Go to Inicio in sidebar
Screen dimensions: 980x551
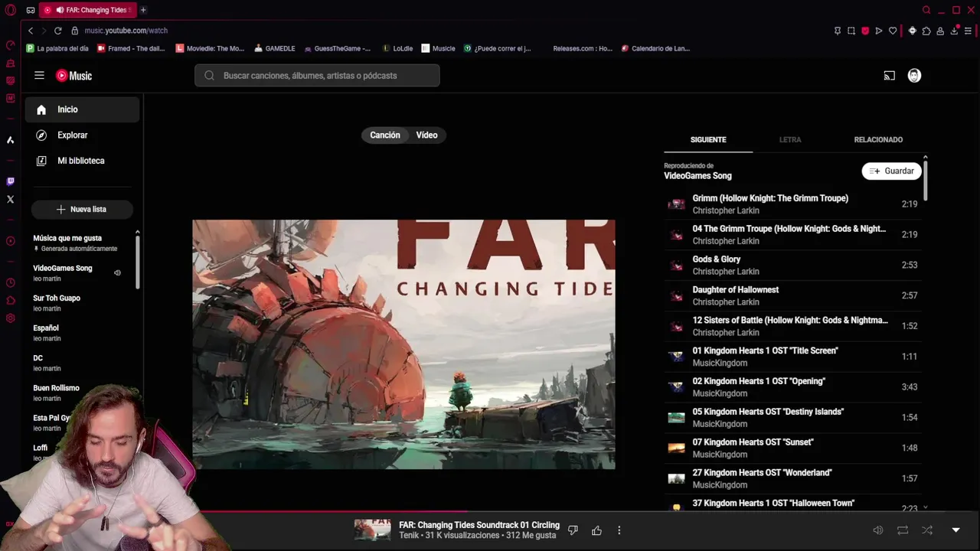tap(82, 109)
